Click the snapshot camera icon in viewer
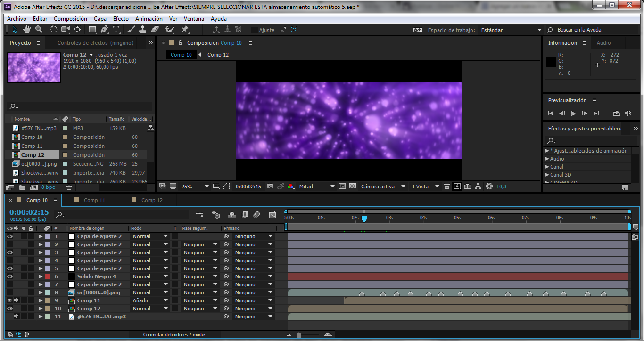 [270, 187]
